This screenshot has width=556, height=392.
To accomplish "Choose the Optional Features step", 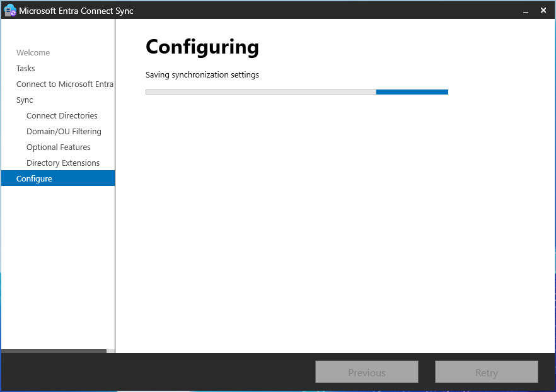I will [x=59, y=147].
